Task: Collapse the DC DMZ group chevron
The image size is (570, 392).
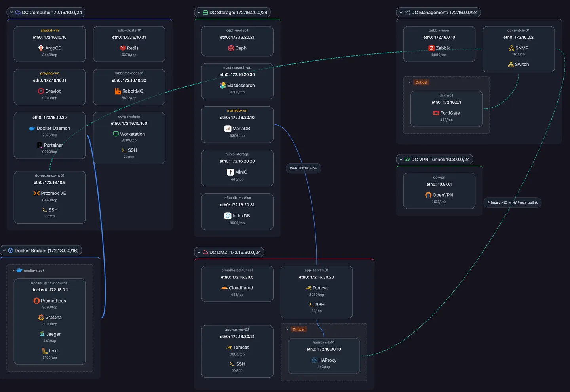Action: pyautogui.click(x=199, y=252)
